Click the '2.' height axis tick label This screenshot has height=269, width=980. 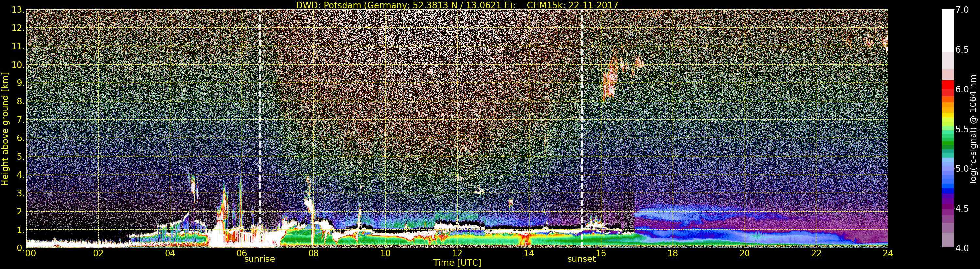tap(21, 211)
